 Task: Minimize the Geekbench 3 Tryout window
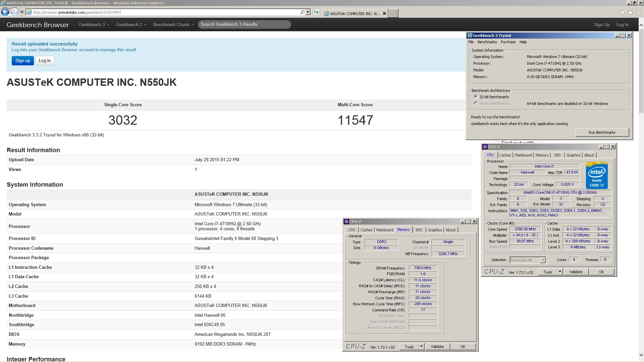pyautogui.click(x=617, y=36)
